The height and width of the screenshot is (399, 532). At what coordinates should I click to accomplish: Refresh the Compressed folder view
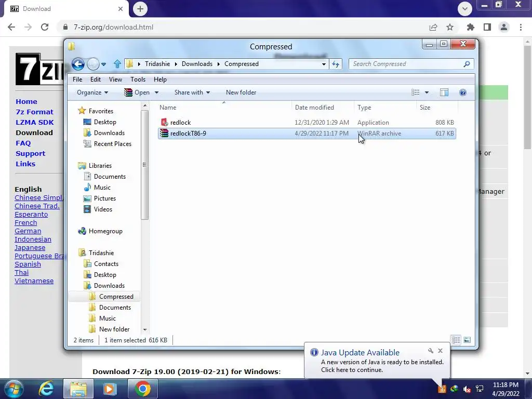point(335,64)
